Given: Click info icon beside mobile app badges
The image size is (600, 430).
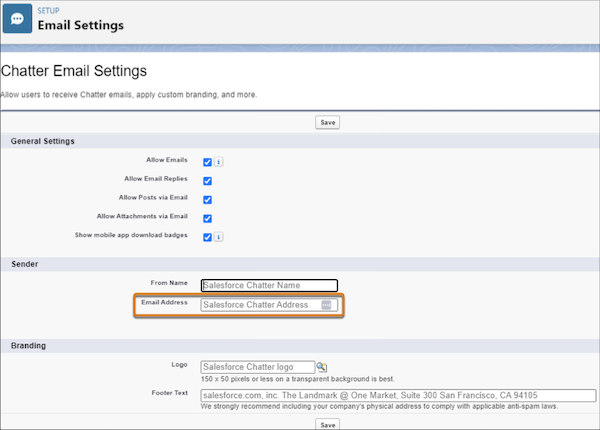Looking at the screenshot, I should tap(219, 237).
